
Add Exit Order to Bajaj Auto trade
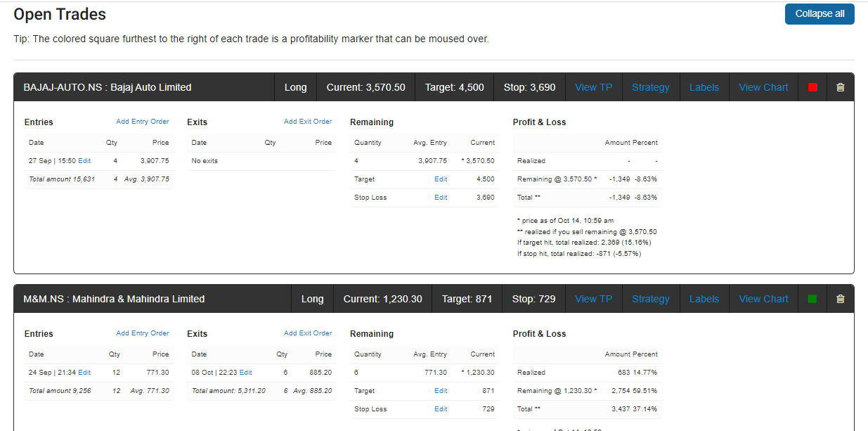point(308,122)
